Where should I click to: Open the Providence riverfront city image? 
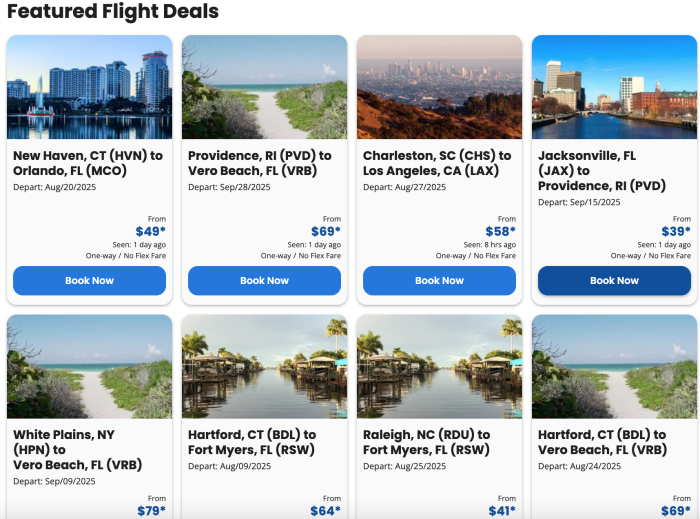[x=614, y=88]
